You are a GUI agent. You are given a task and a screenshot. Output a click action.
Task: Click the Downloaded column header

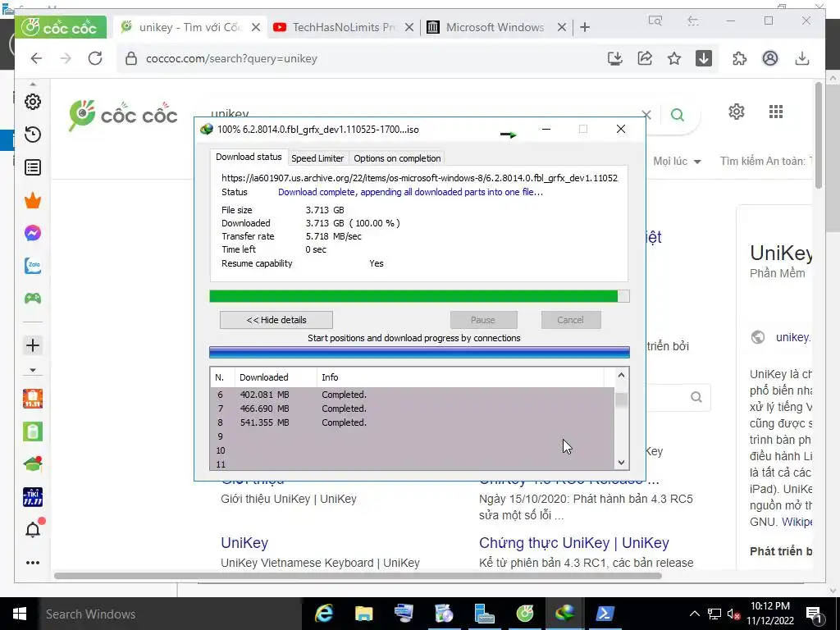click(x=276, y=377)
